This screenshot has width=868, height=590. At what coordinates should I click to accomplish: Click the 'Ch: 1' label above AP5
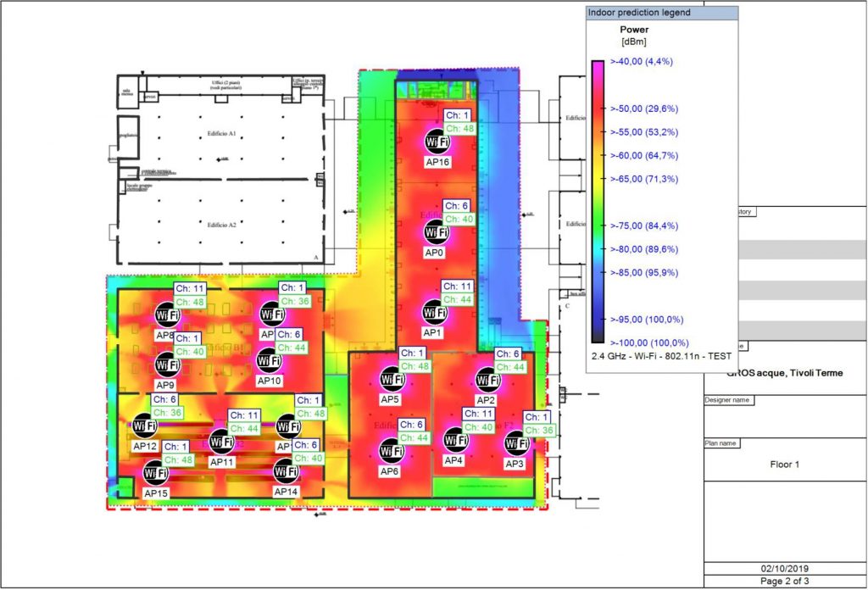pos(413,353)
